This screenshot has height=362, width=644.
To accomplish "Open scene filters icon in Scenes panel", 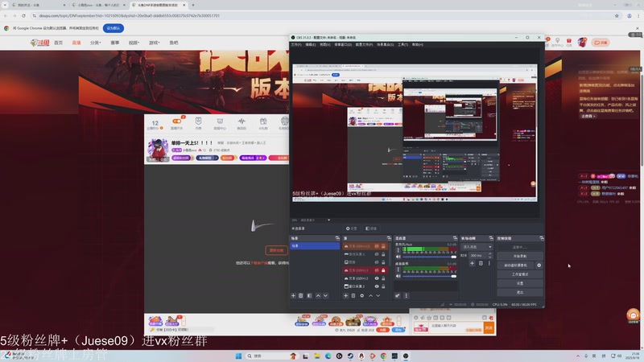I will click(x=309, y=295).
